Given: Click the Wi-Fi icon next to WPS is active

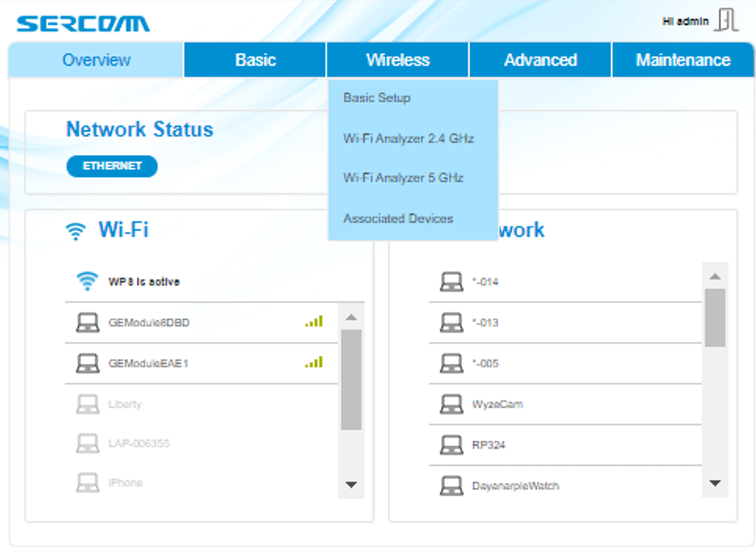Looking at the screenshot, I should (x=87, y=281).
